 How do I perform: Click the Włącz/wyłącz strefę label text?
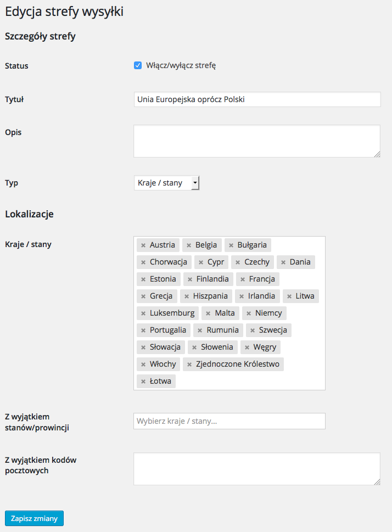(181, 65)
